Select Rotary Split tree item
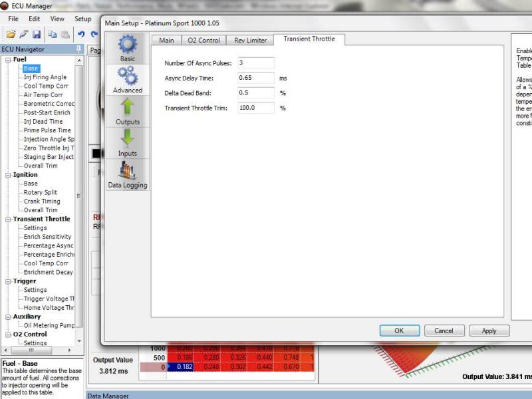Screen dimensions: 532x399 (41, 192)
